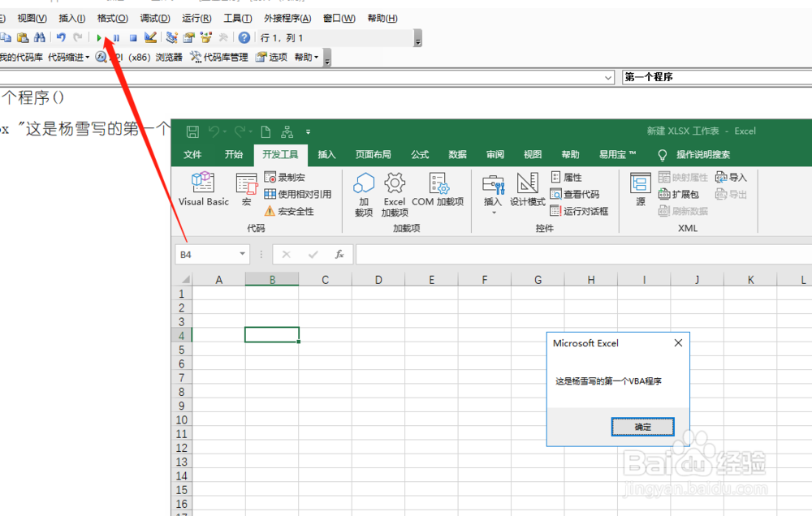The image size is (812, 516).
Task: Open the 视图(V) menu
Action: (x=32, y=18)
